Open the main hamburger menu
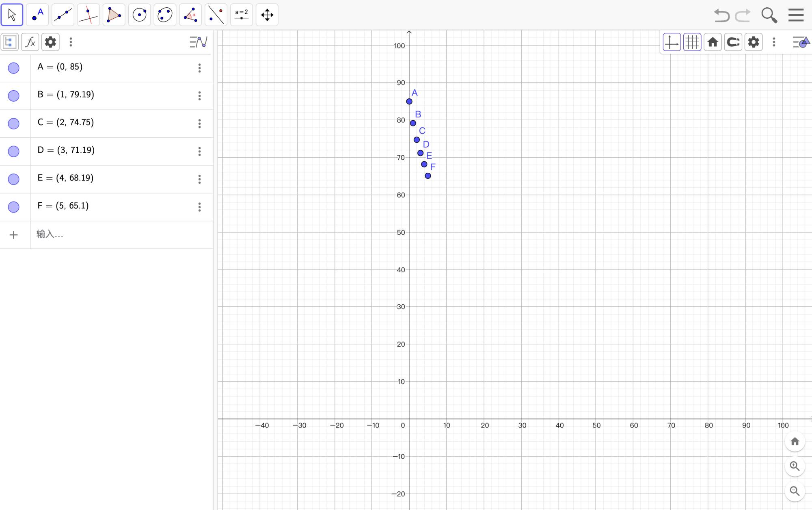Screen dimensions: 812x510 (x=796, y=15)
